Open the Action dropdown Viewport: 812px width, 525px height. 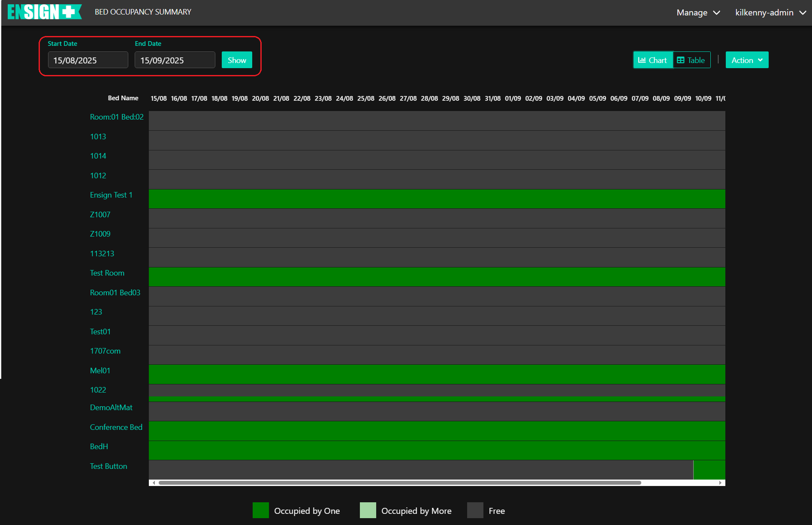tap(746, 60)
